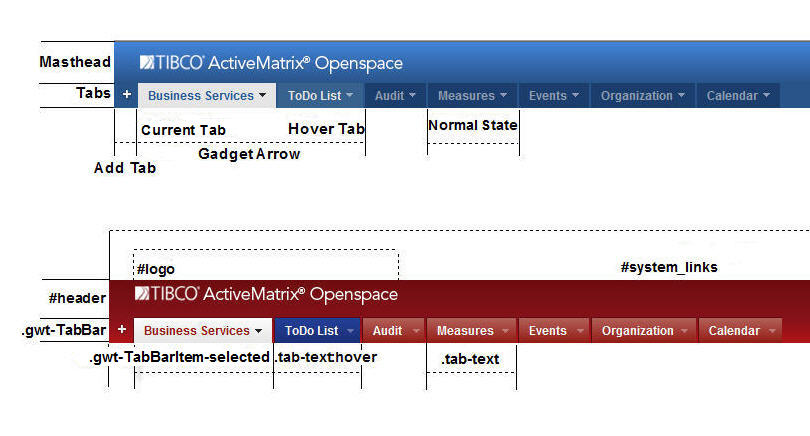Click the '.tab-text:hover' label text

click(x=326, y=357)
